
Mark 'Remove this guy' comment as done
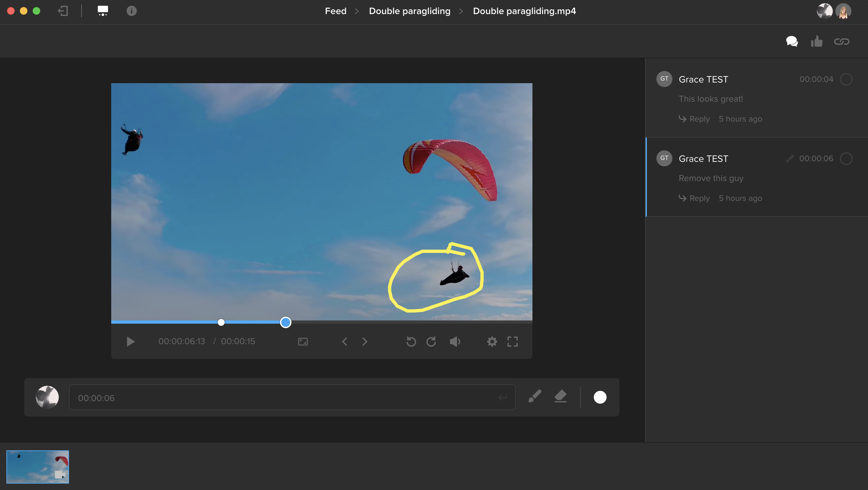click(846, 159)
